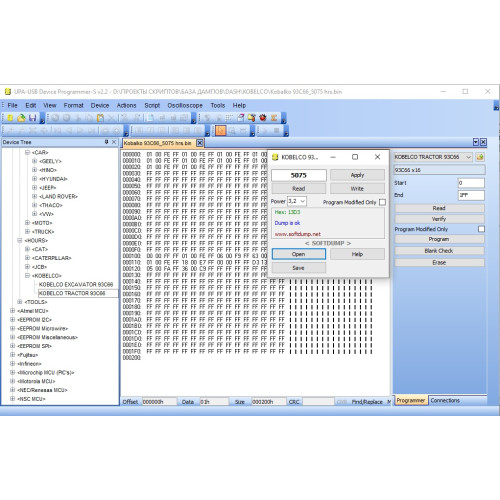Click the Save floppy disk icon
The image size is (500, 500).
pyautogui.click(x=32, y=118)
